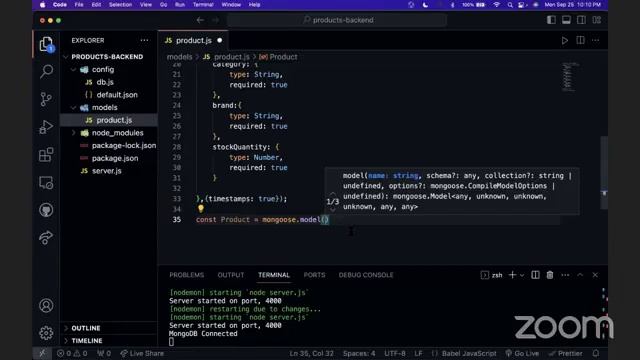Select the product.js editor tab

click(193, 40)
